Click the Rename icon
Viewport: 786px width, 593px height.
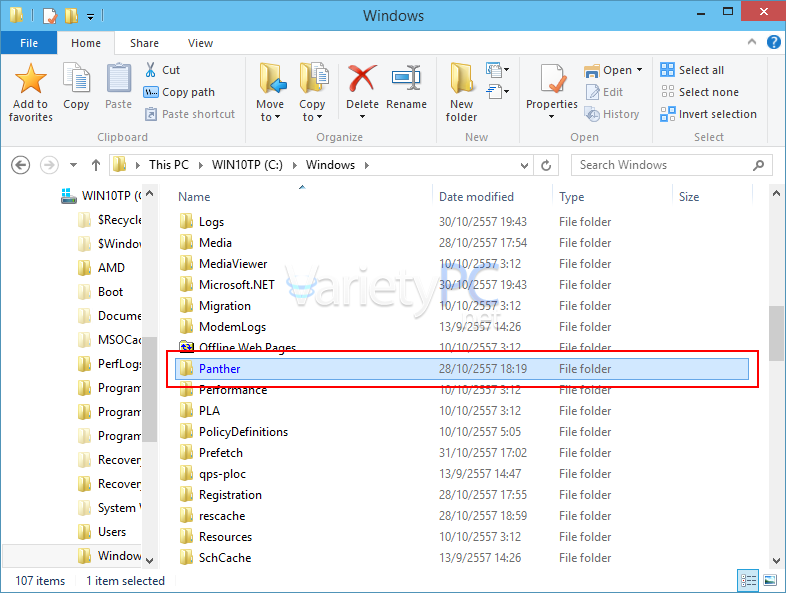(x=407, y=78)
